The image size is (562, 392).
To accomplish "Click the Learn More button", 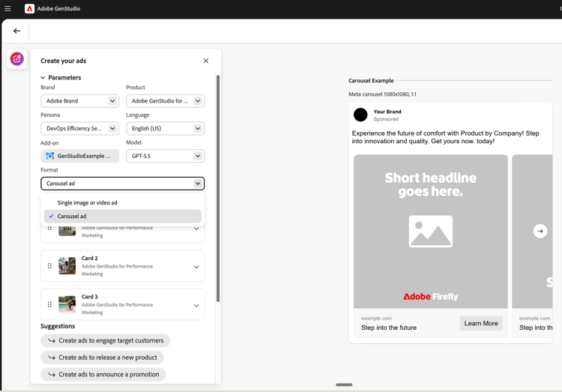I will click(x=481, y=323).
